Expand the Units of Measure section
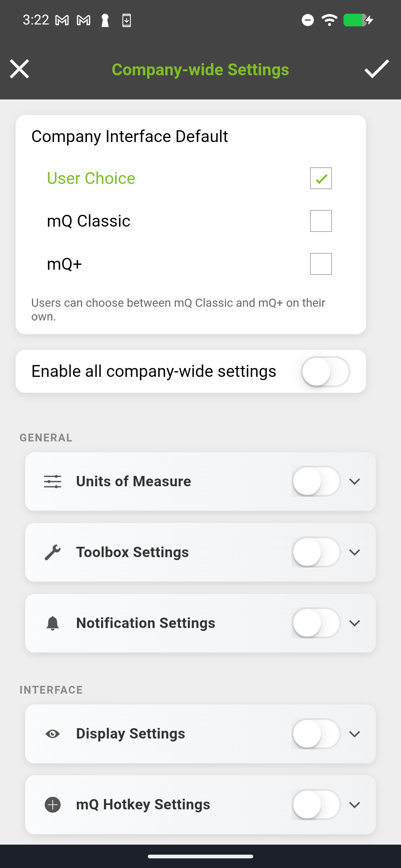Screen dimensions: 401x868 [x=354, y=481]
